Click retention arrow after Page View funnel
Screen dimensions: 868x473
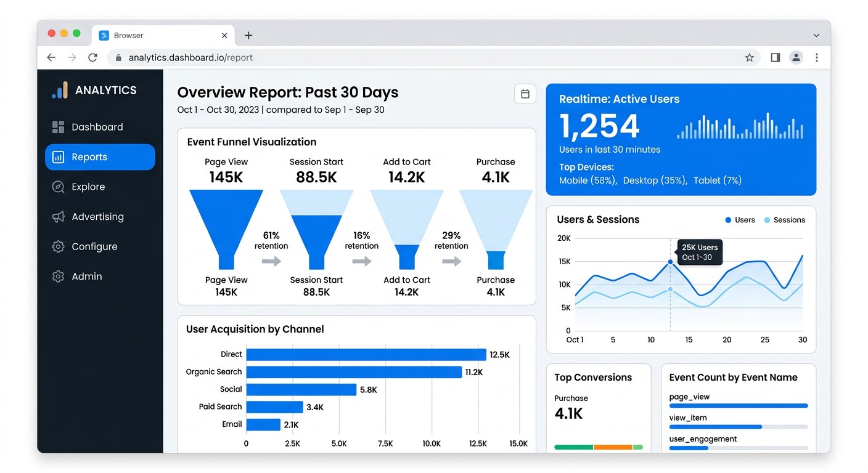pos(271,261)
